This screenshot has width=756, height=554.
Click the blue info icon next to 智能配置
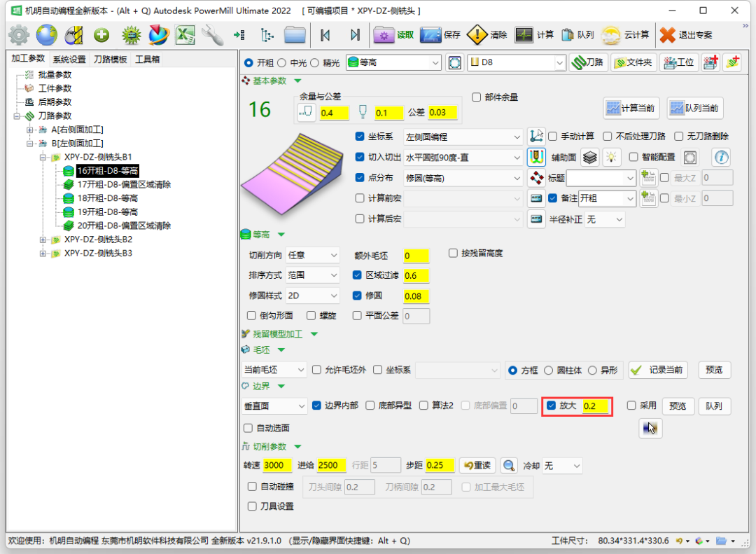click(x=720, y=157)
